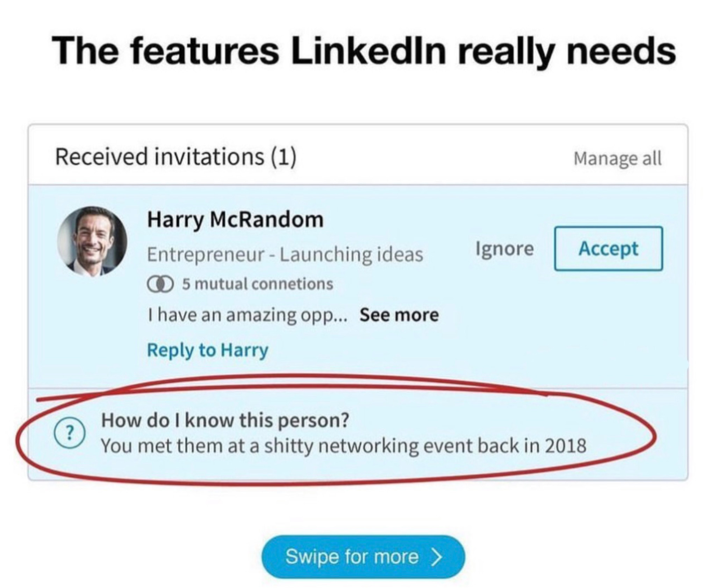Viewport: 716px width, 588px height.
Task: Select the Received invitations (1) header
Action: pyautogui.click(x=176, y=157)
